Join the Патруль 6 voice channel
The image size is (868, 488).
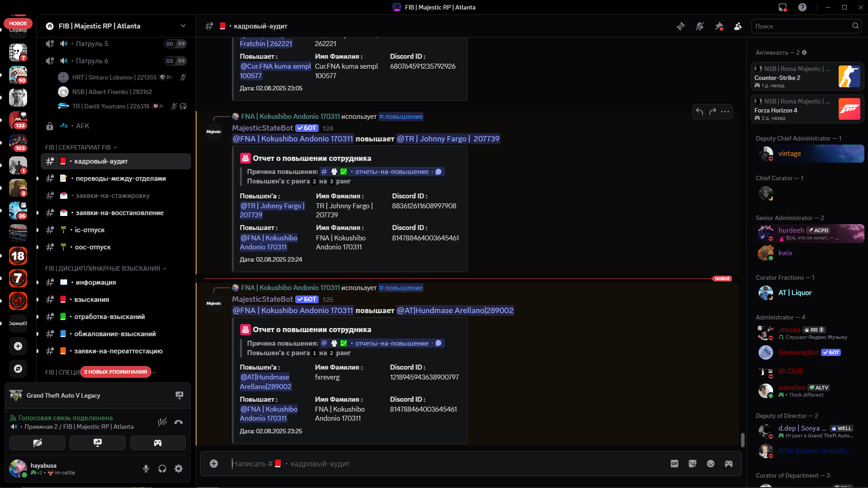pyautogui.click(x=116, y=61)
